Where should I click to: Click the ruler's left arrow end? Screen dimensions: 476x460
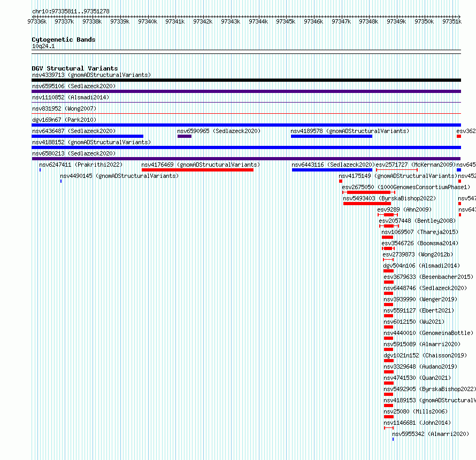click(x=33, y=17)
